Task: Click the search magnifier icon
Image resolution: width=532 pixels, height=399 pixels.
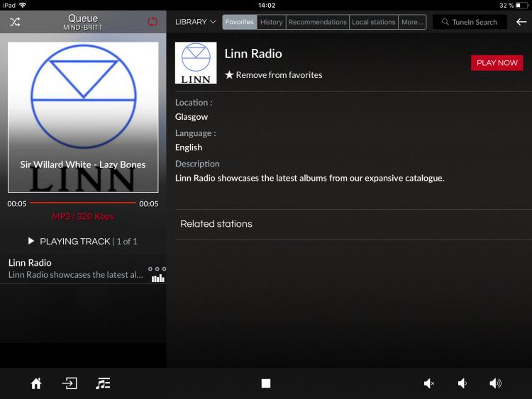Action: point(445,22)
